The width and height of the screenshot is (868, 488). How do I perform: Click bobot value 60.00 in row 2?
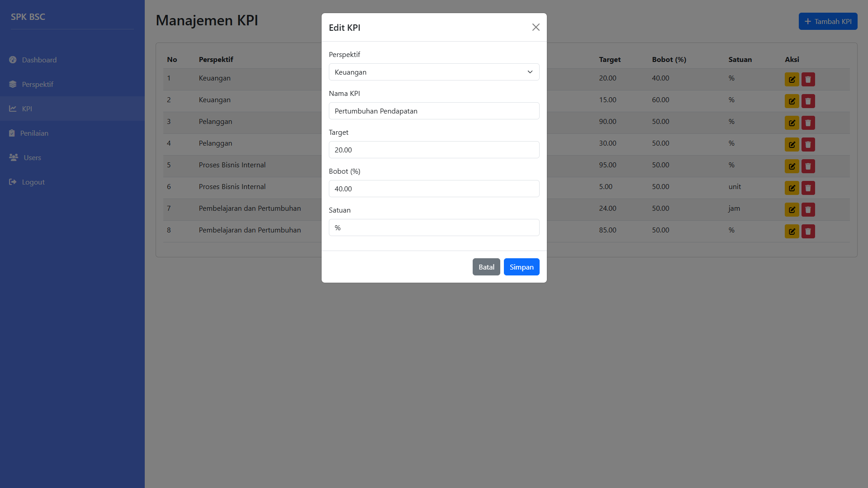click(x=660, y=99)
